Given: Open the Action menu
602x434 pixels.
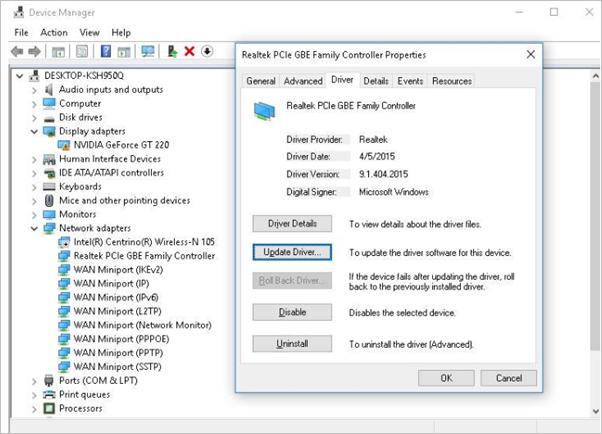Looking at the screenshot, I should coord(54,32).
